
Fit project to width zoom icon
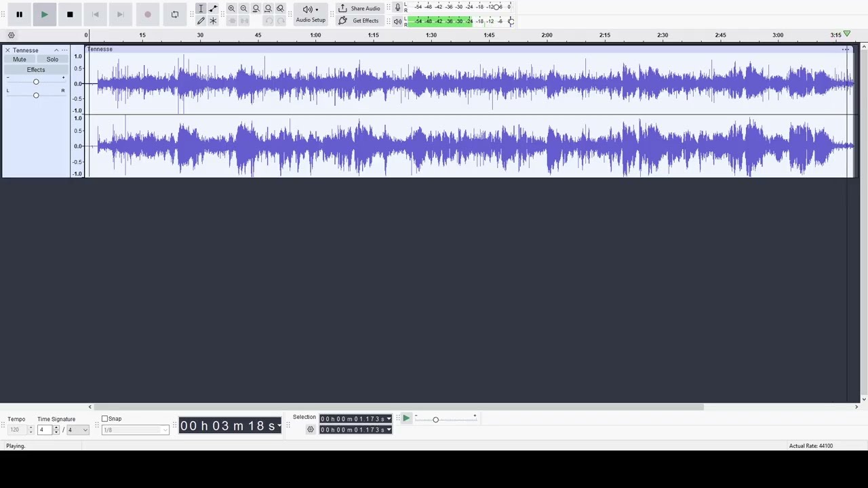[x=268, y=8]
